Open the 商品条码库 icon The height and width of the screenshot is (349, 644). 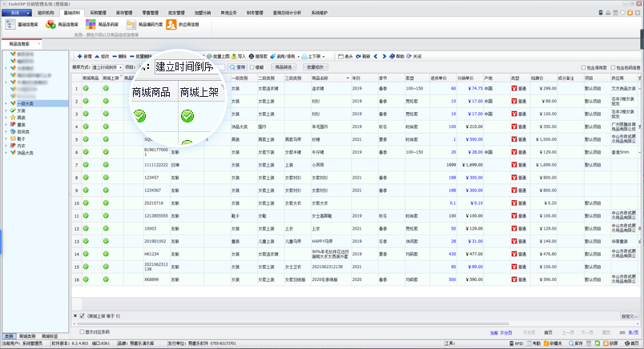pos(91,25)
